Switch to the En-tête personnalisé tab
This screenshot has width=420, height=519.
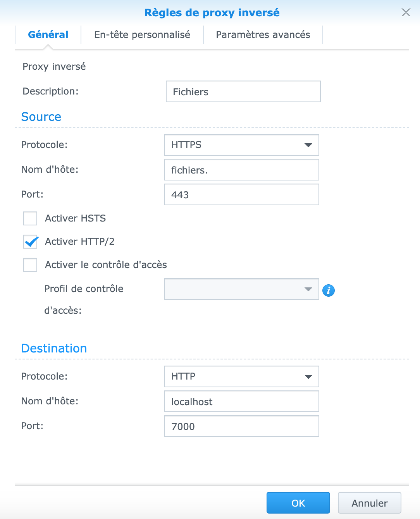(x=142, y=35)
